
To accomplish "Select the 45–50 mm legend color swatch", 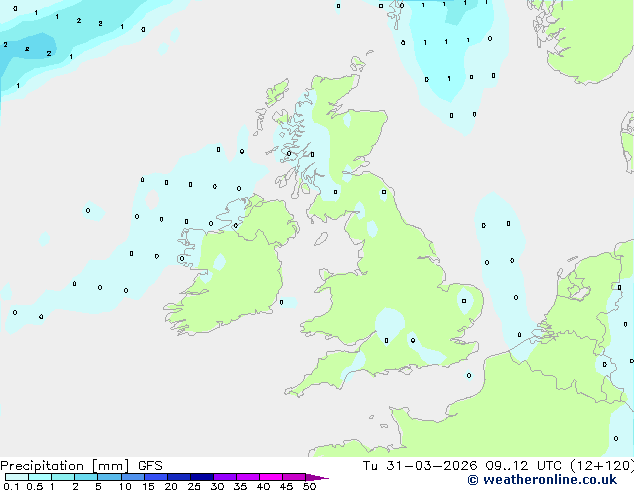I will (294, 477).
